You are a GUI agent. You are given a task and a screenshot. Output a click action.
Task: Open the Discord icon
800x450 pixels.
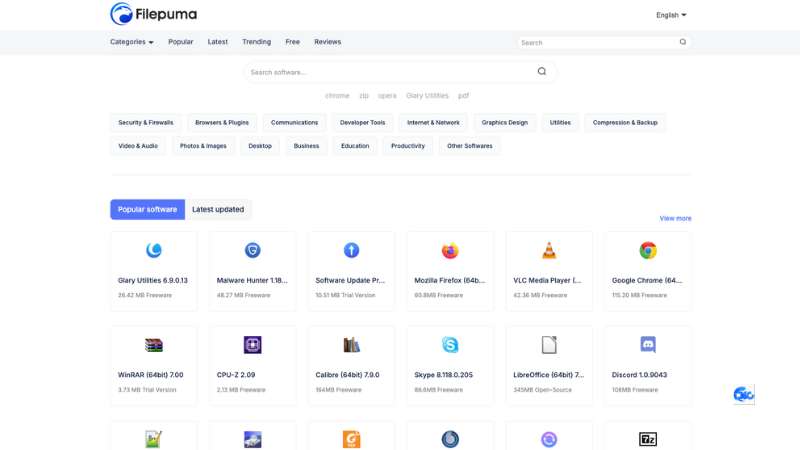648,344
